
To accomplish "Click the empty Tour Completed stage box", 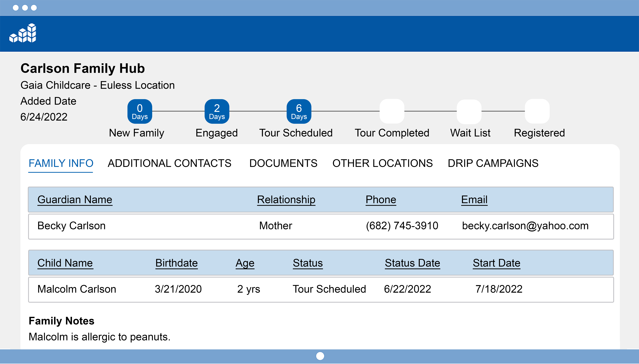I will pos(392,111).
